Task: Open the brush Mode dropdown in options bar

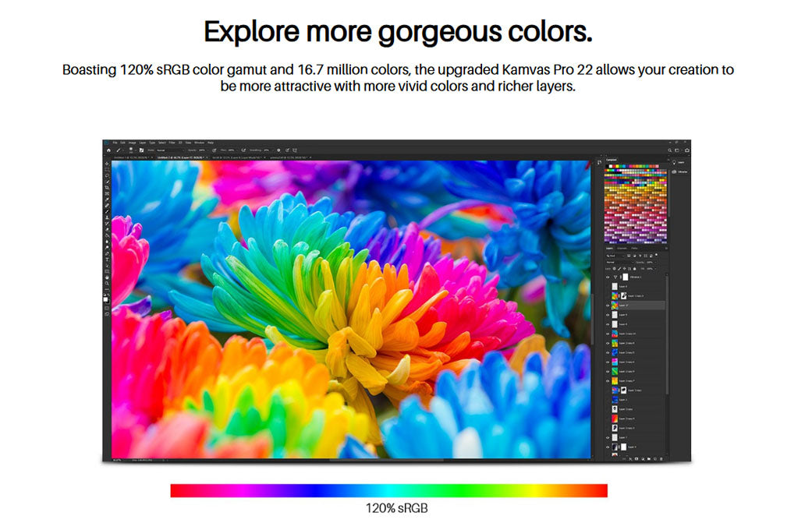Action: click(170, 150)
